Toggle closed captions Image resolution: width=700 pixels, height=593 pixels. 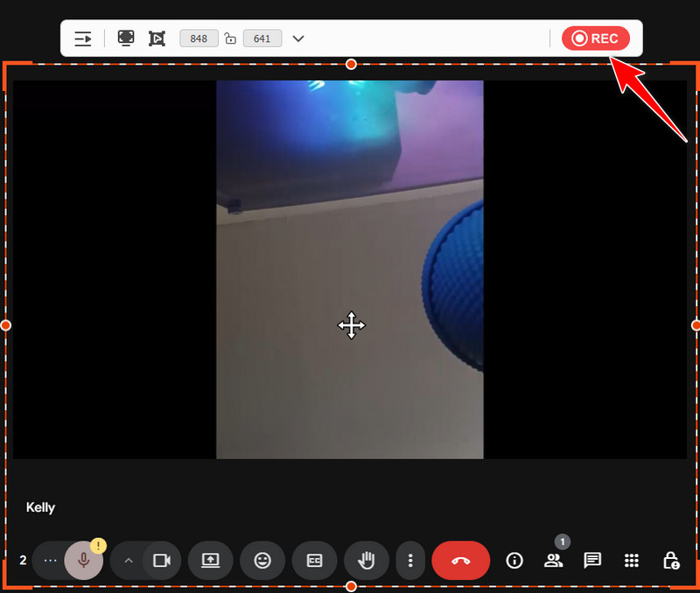coord(314,561)
